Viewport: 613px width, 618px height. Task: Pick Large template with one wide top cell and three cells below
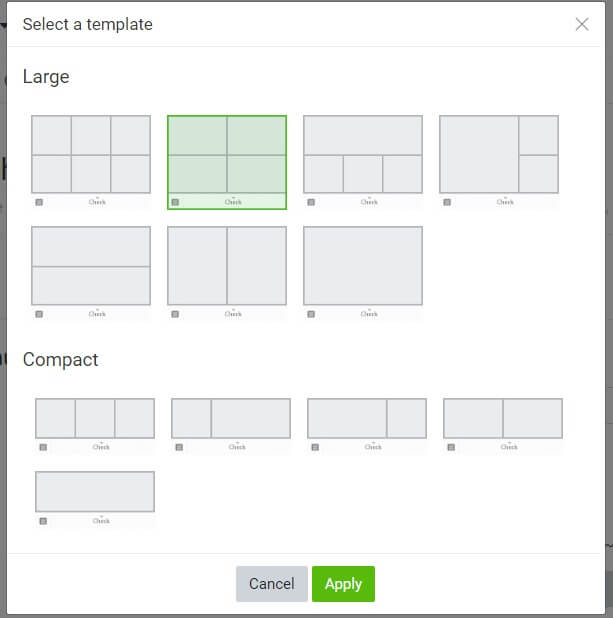(x=363, y=162)
